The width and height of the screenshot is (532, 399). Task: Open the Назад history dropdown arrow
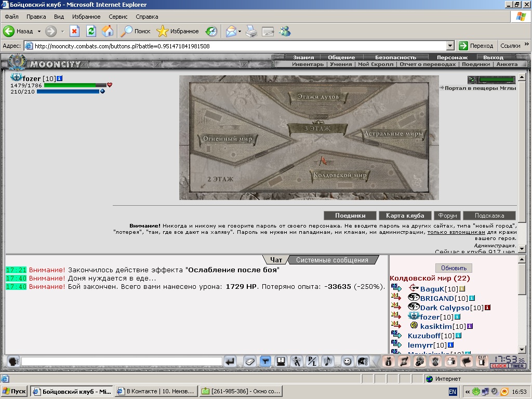[39, 31]
